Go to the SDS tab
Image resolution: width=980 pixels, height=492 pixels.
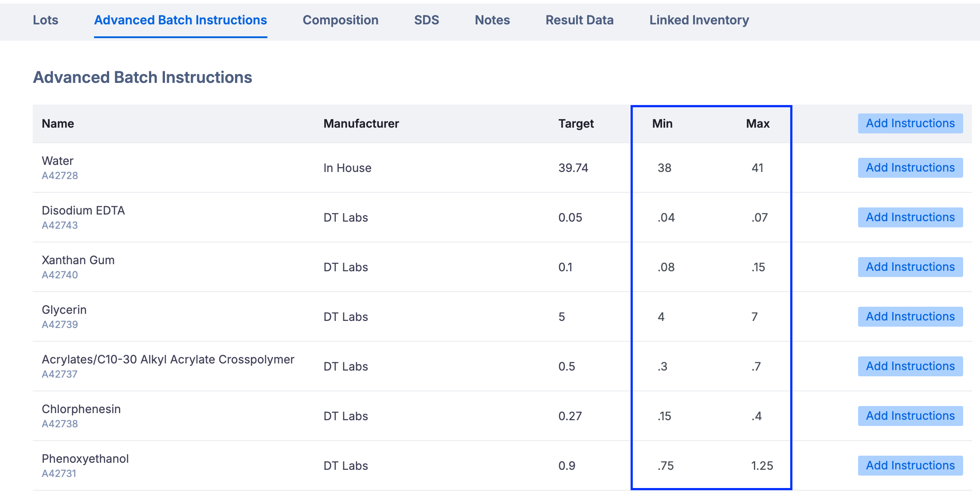pyautogui.click(x=426, y=20)
